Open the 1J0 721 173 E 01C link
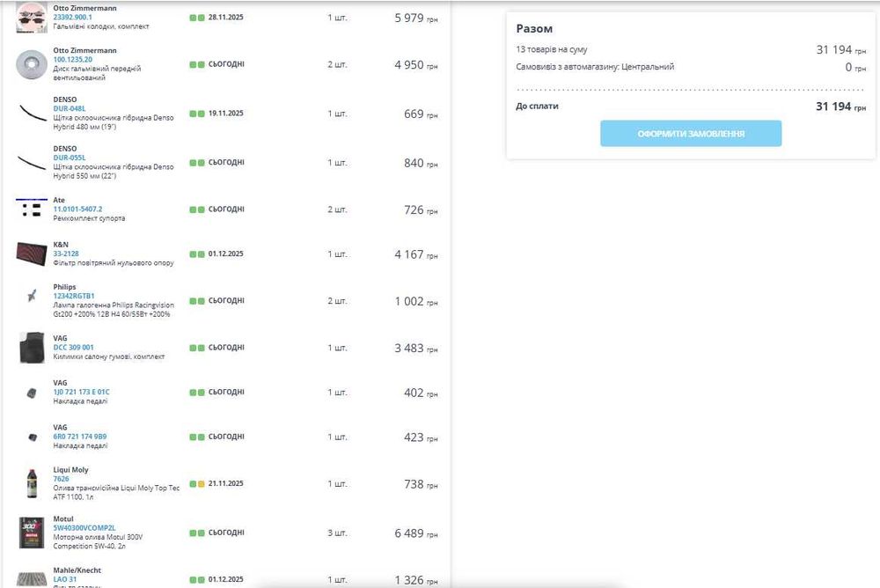The height and width of the screenshot is (588, 880). click(82, 392)
